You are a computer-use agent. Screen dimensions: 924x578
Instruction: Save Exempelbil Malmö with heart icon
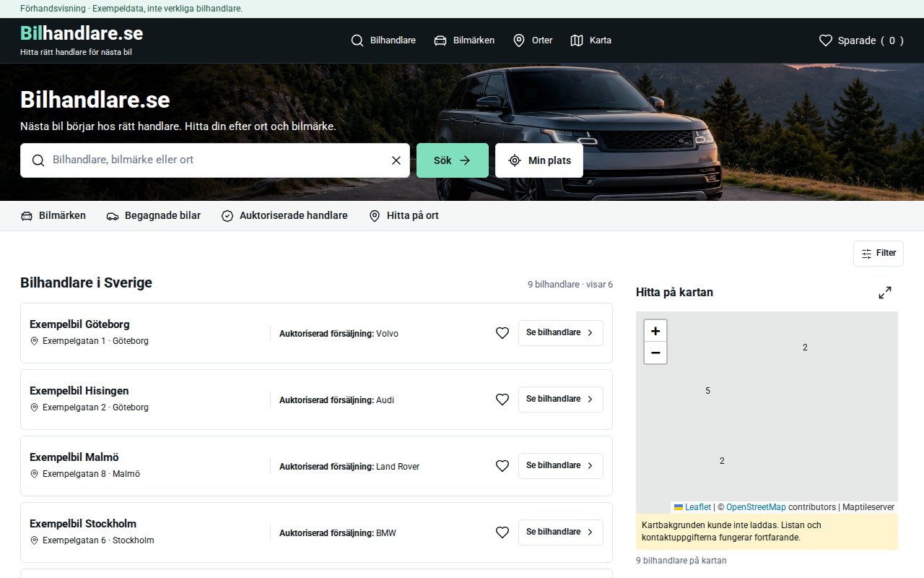coord(502,466)
